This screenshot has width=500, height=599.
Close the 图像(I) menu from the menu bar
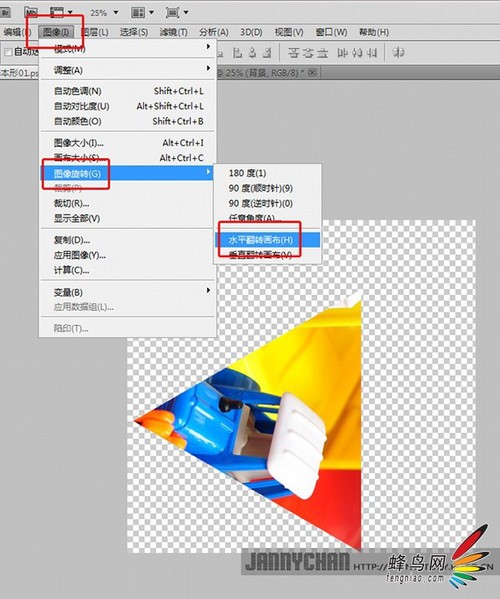point(56,32)
